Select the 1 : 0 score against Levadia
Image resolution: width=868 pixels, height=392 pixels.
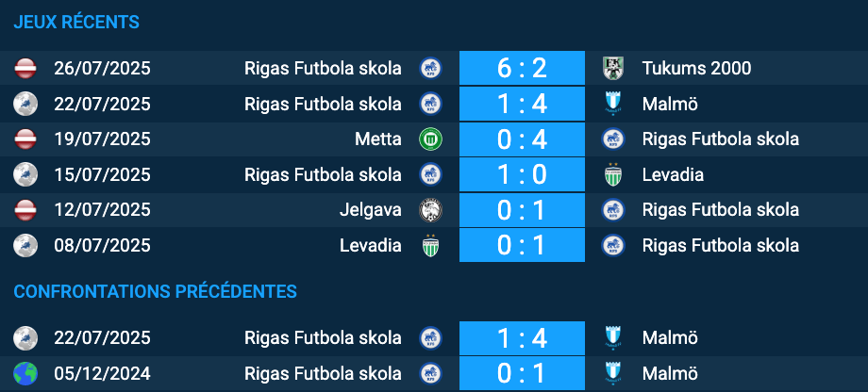tap(522, 174)
